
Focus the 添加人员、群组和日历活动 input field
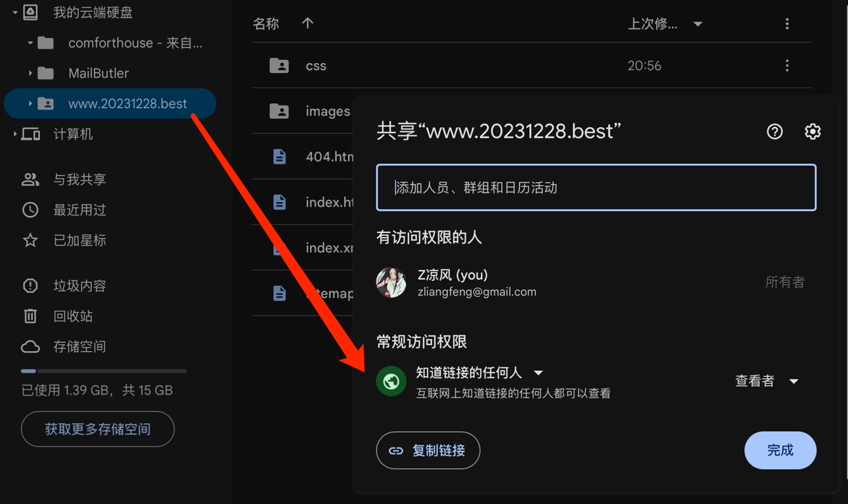tap(596, 188)
